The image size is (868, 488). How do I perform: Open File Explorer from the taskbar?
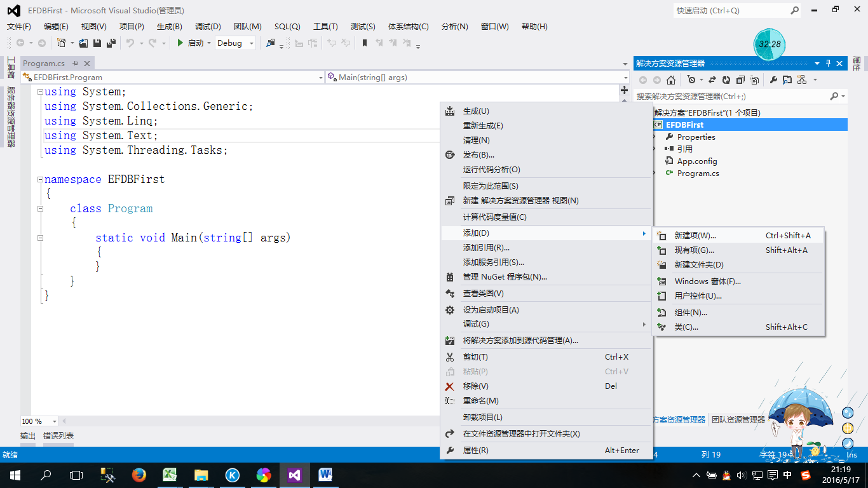[201, 475]
